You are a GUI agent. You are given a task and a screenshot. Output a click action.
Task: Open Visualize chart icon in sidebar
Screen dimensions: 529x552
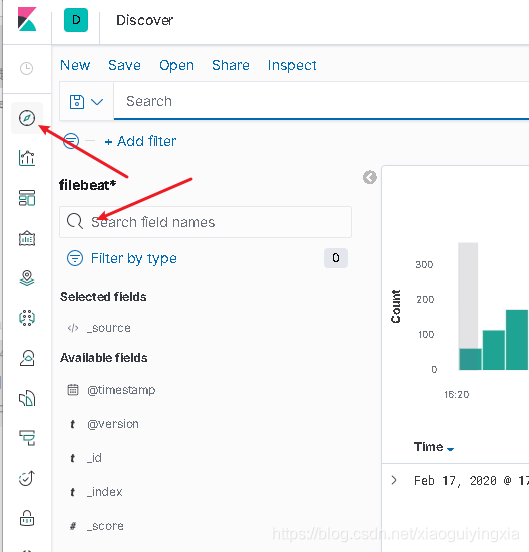pyautogui.click(x=27, y=158)
